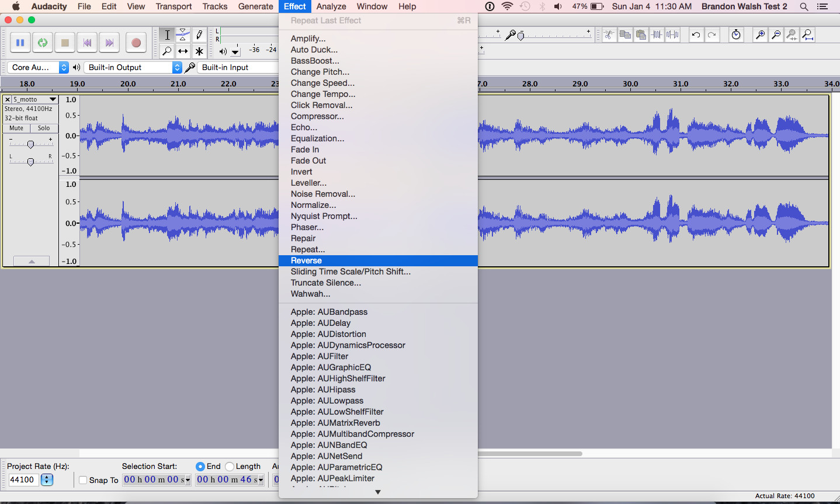The image size is (840, 504).
Task: Click Skip to End button
Action: tap(109, 43)
